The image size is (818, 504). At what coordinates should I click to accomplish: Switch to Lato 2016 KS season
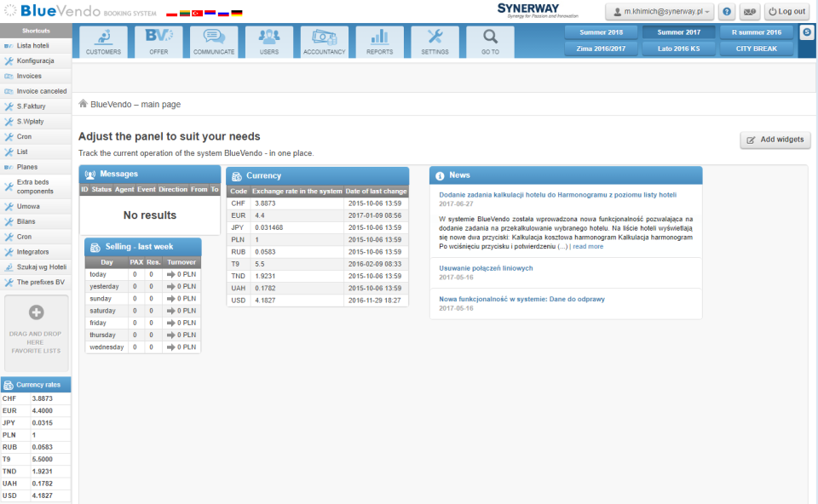tap(679, 49)
